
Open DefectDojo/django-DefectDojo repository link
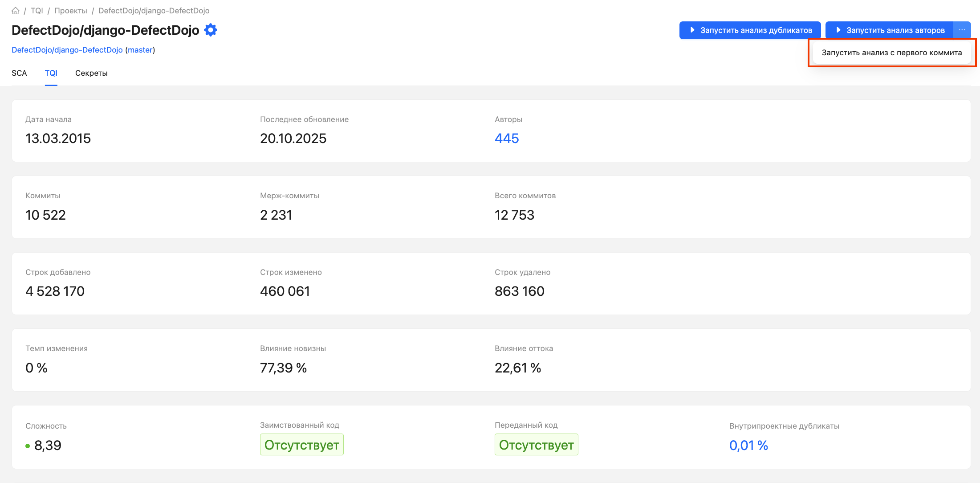[67, 50]
